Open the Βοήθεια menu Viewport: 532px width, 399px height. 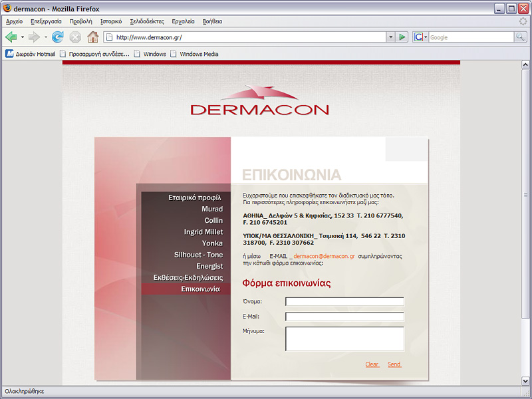[212, 21]
